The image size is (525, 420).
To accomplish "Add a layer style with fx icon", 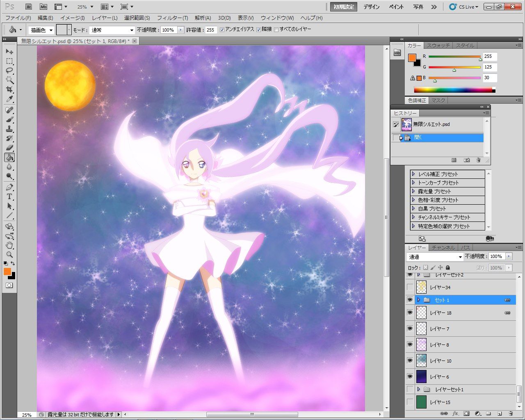I will [x=455, y=414].
